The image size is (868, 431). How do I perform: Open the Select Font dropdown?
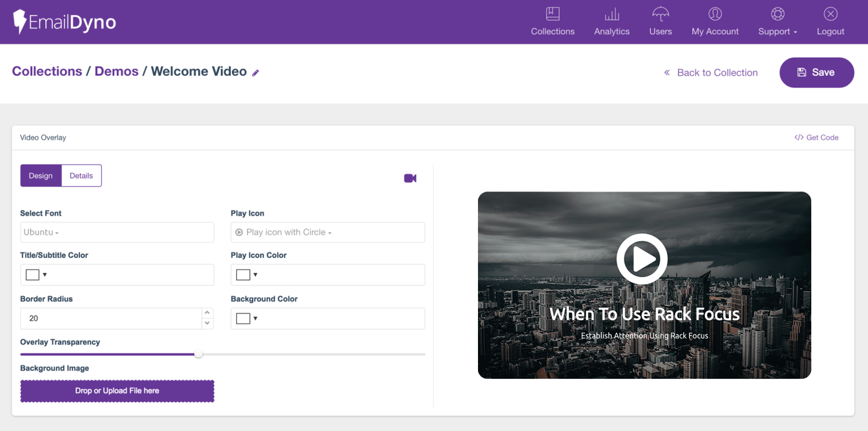point(117,233)
